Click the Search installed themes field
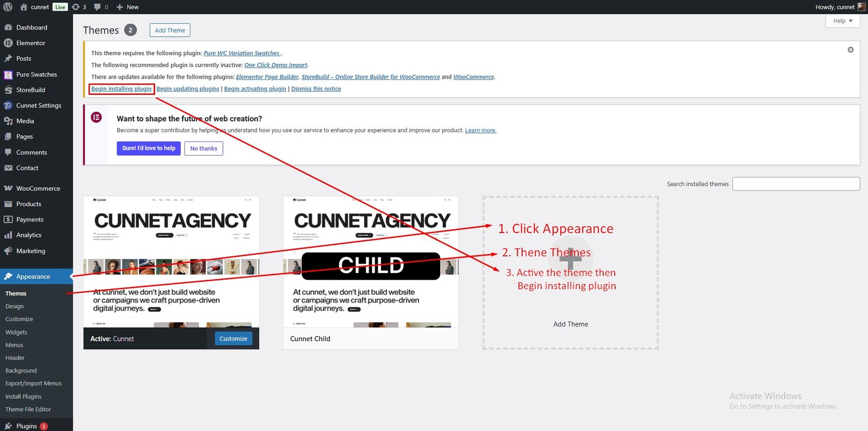This screenshot has width=868, height=431. coord(795,184)
